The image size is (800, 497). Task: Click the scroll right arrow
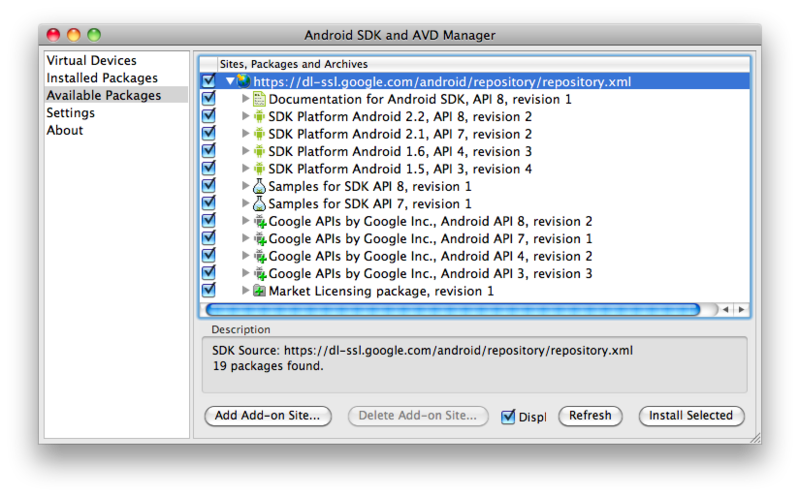[x=741, y=309]
